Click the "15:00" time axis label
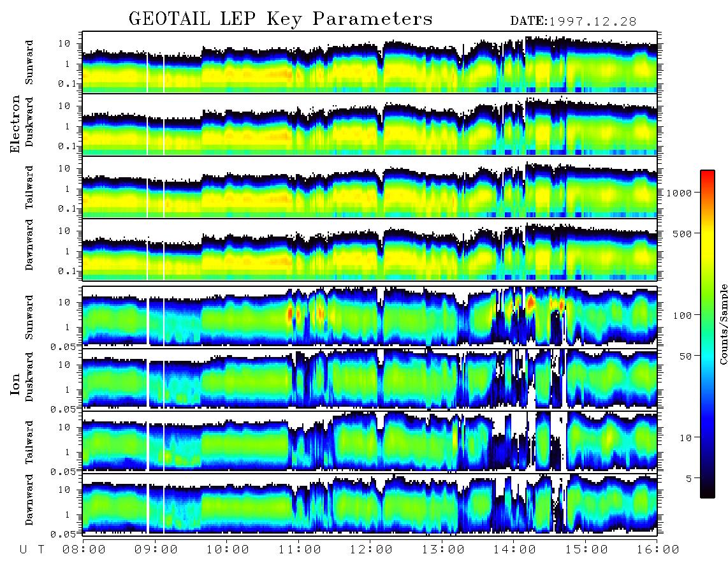The height and width of the screenshot is (561, 728). pyautogui.click(x=586, y=550)
